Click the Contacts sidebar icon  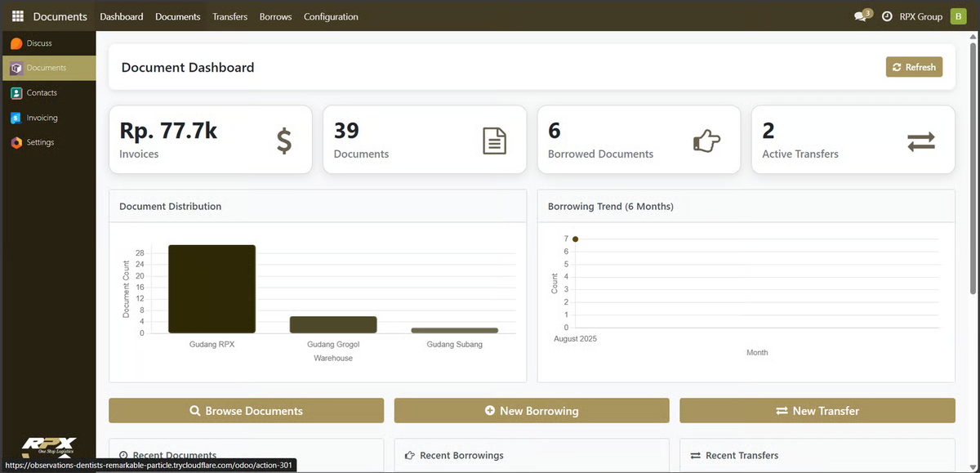[x=16, y=93]
